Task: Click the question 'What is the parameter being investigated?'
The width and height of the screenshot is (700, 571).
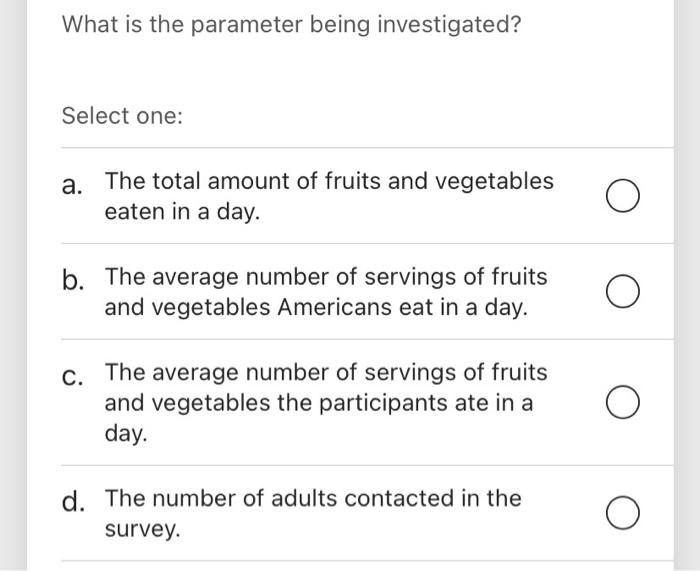Action: coord(292,24)
